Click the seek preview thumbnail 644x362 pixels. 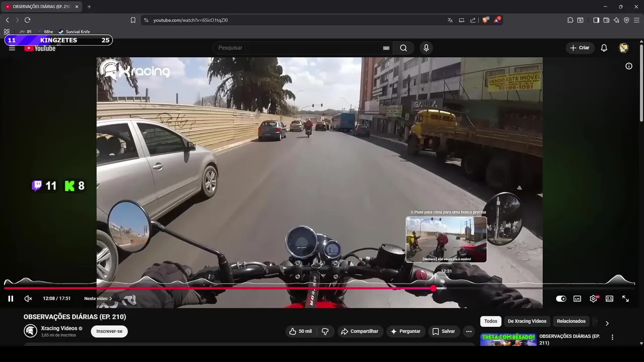[446, 239]
